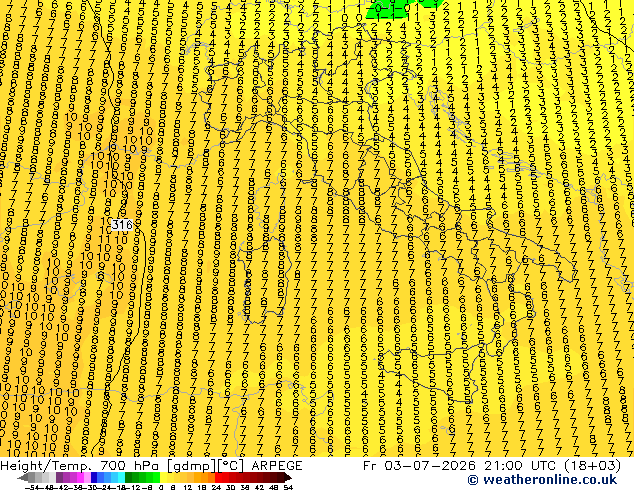Click the magenta swatch in the legend
Viewport: 634px width, 490px height.
80,478
